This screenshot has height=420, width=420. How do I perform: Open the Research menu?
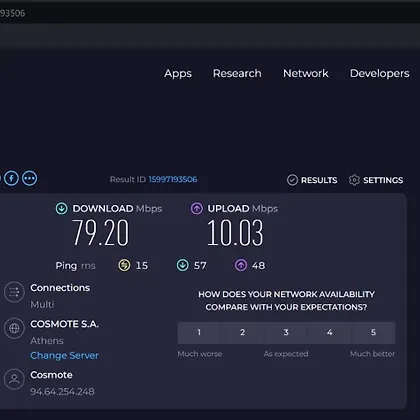tap(237, 73)
